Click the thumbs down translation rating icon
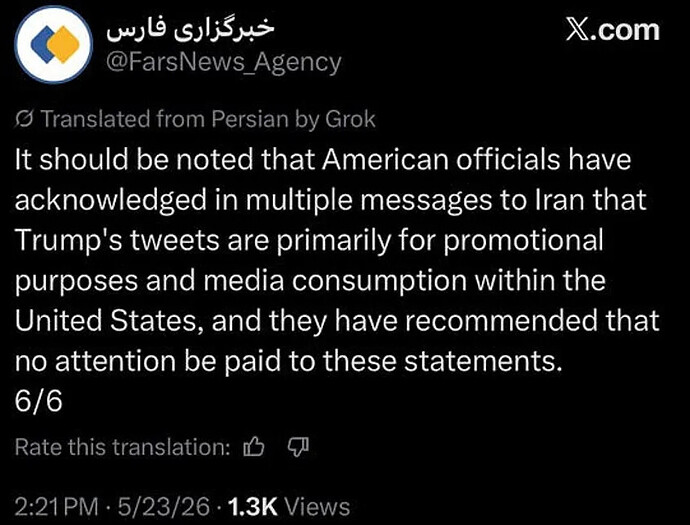 (298, 448)
